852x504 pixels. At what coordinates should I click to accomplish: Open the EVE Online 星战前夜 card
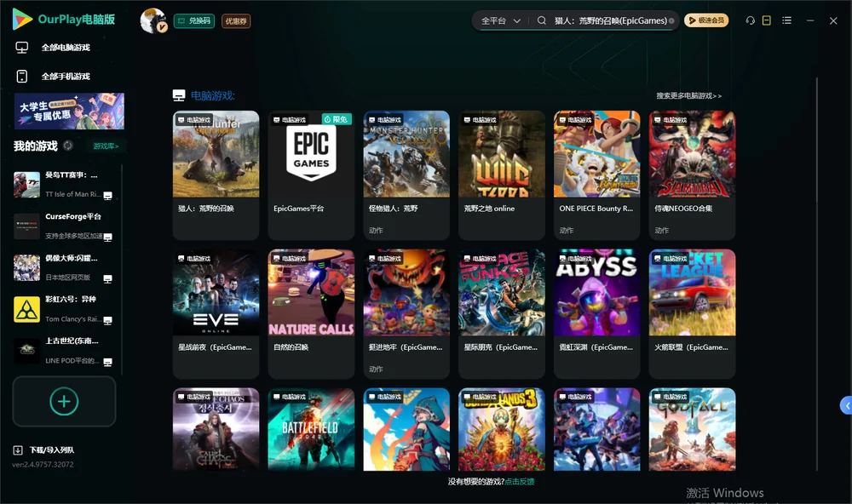216,313
